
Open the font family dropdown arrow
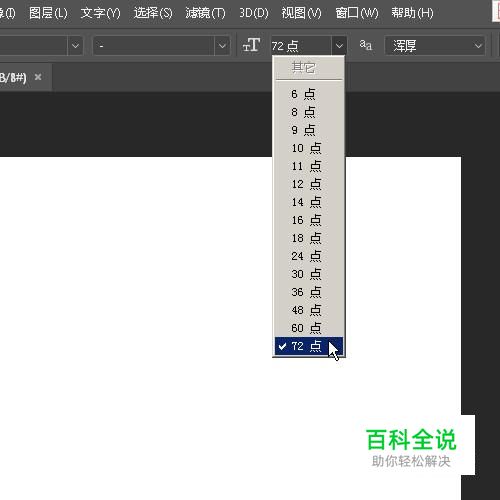pyautogui.click(x=75, y=45)
